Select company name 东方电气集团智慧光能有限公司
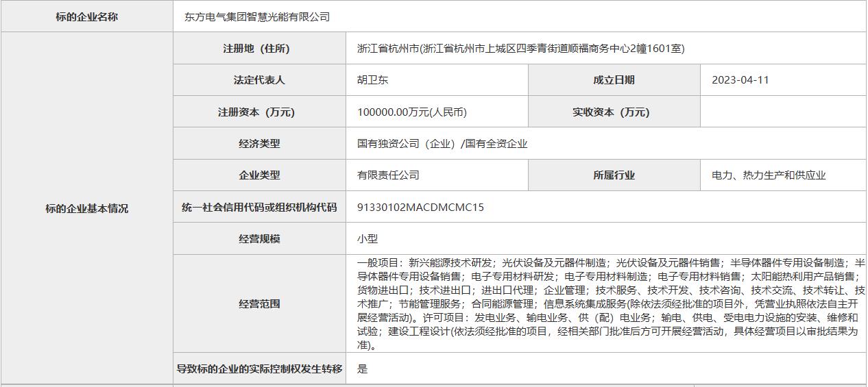The image size is (868, 387). (x=257, y=16)
